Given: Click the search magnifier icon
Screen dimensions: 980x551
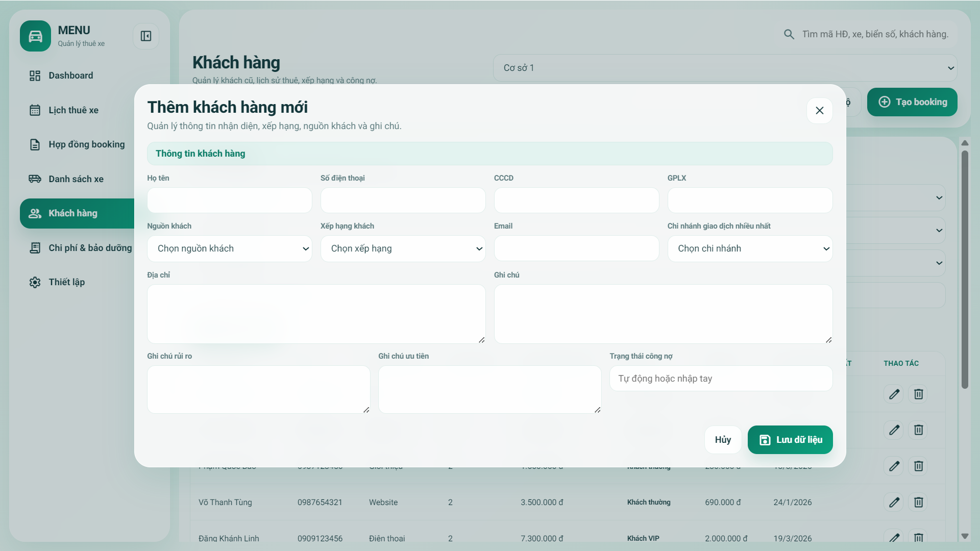Looking at the screenshot, I should click(789, 34).
